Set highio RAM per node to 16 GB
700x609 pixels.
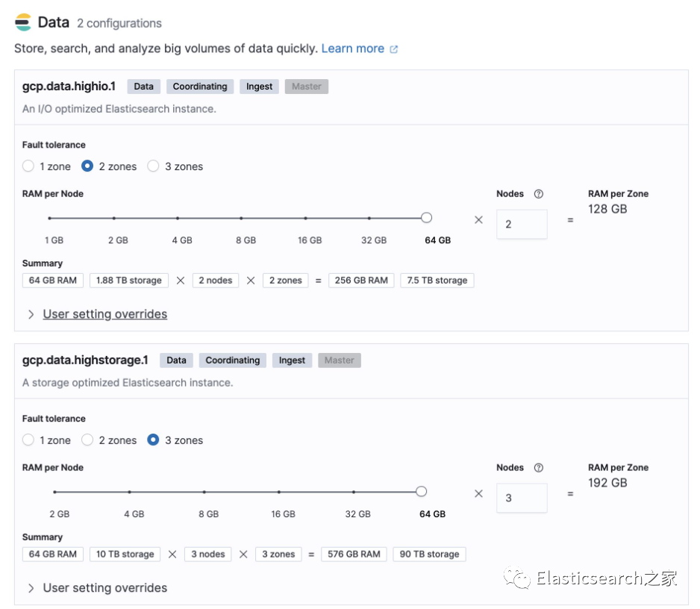305,218
